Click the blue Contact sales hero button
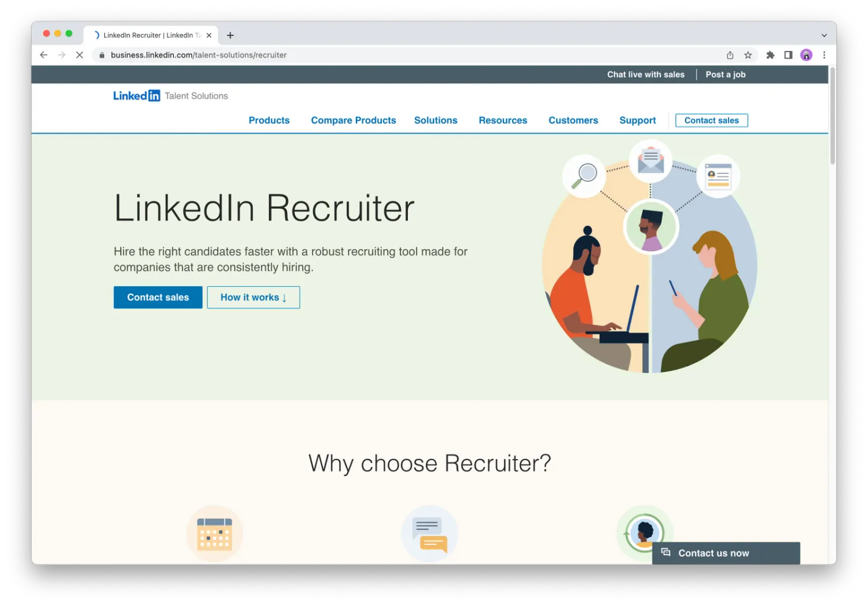868x606 pixels. [157, 297]
